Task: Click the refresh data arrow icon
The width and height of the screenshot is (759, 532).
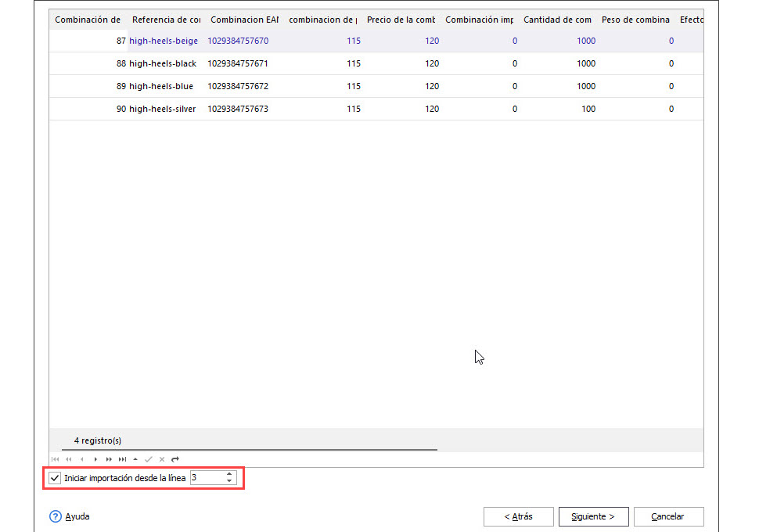Action: (x=175, y=459)
